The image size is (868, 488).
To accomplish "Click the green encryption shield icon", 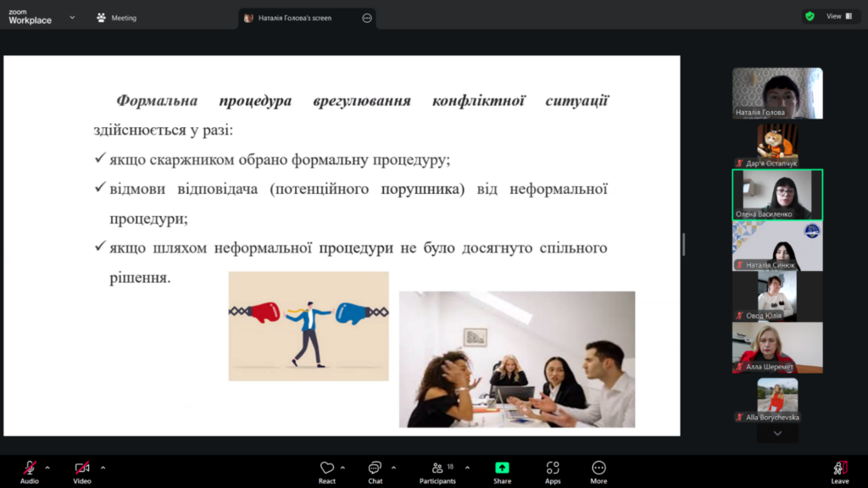I will tap(810, 16).
